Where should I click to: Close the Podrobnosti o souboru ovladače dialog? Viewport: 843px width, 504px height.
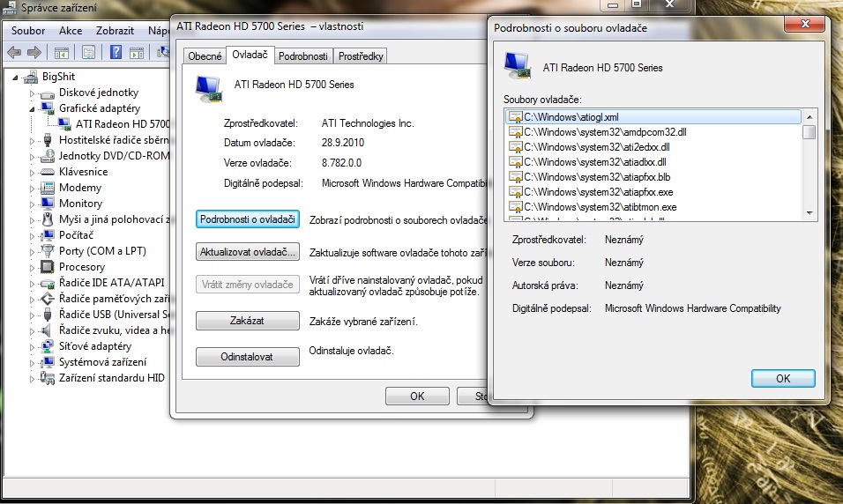coord(805,24)
